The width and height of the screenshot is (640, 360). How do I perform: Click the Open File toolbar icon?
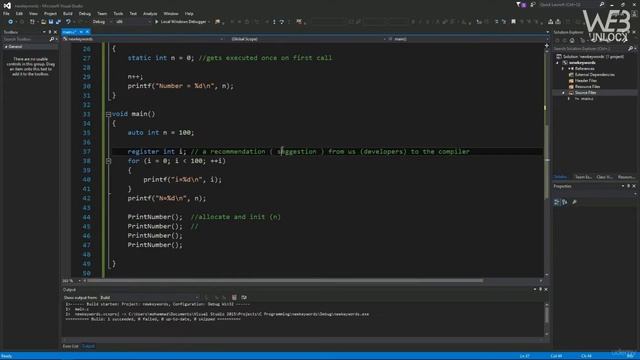(x=43, y=22)
